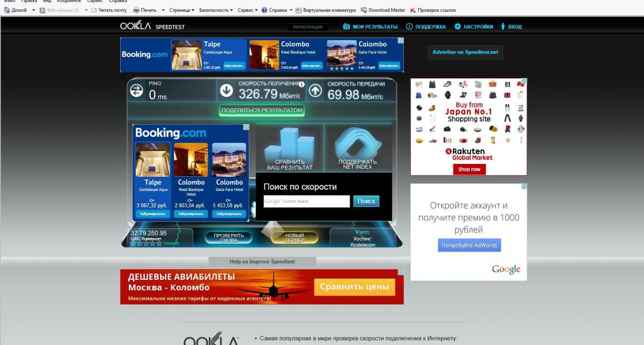The height and width of the screenshot is (345, 644).
Task: Expand the Безопасность dropdown menu
Action: [x=216, y=10]
